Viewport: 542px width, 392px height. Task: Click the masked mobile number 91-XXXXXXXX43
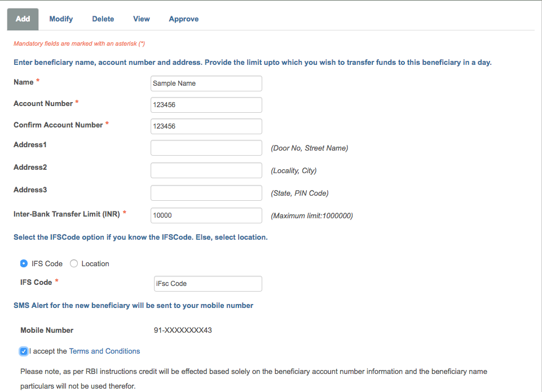[x=183, y=330]
